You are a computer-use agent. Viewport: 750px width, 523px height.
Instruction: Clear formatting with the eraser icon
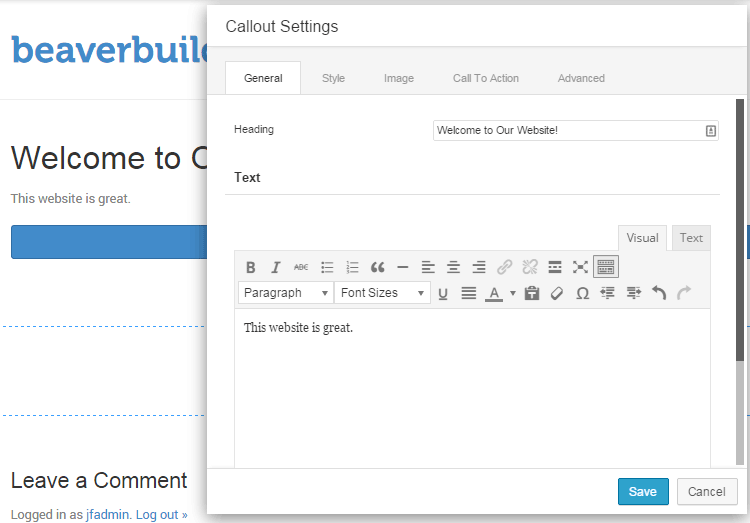click(x=557, y=293)
